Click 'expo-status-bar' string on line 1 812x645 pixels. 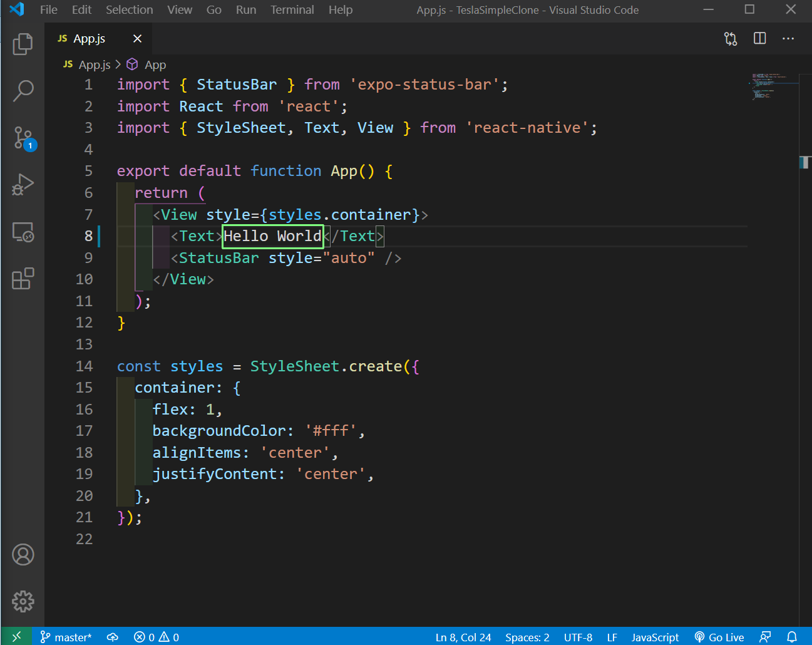(x=424, y=85)
